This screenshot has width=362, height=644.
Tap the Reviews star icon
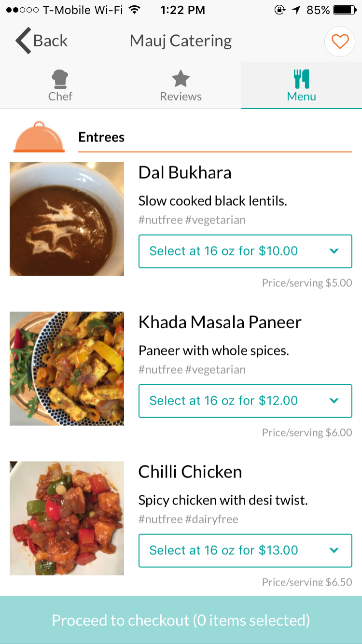coord(181,78)
